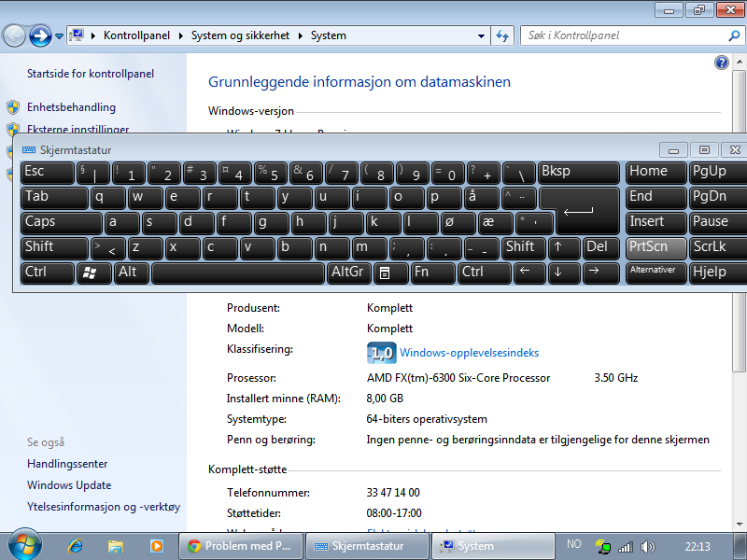Image resolution: width=747 pixels, height=560 pixels.
Task: Click the å key on on-screen keyboard
Action: pyautogui.click(x=481, y=198)
